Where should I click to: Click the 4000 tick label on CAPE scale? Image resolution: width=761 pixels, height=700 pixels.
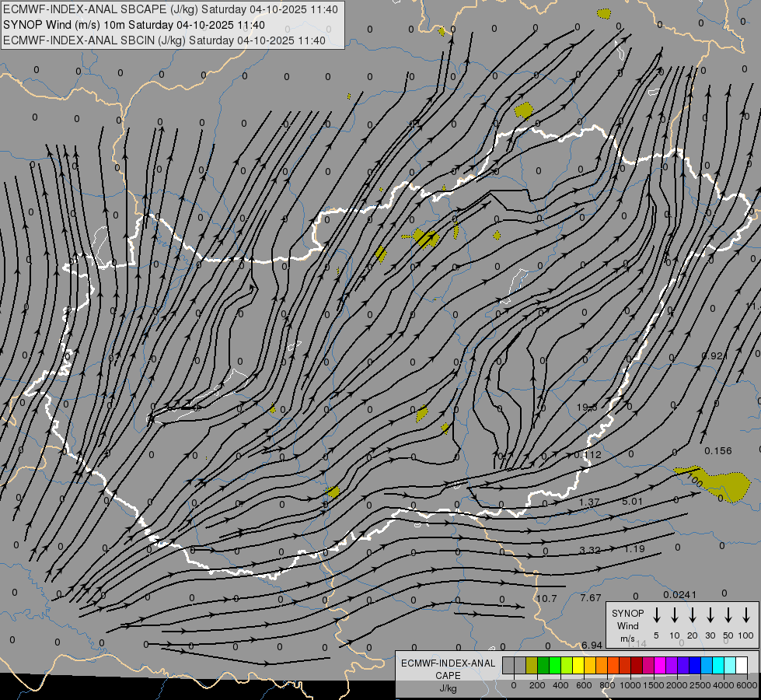coord(724,685)
